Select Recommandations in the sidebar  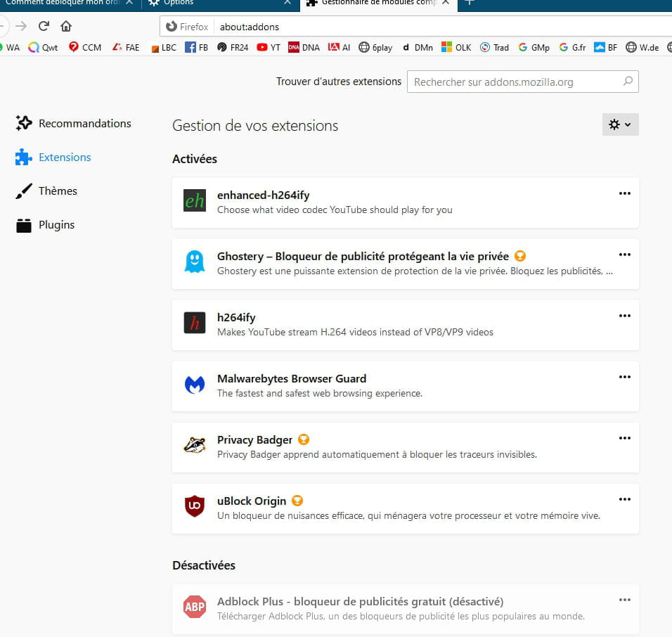pyautogui.click(x=73, y=123)
